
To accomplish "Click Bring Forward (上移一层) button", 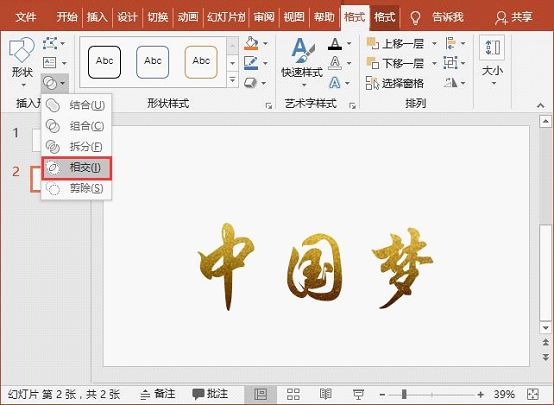I will [x=395, y=43].
